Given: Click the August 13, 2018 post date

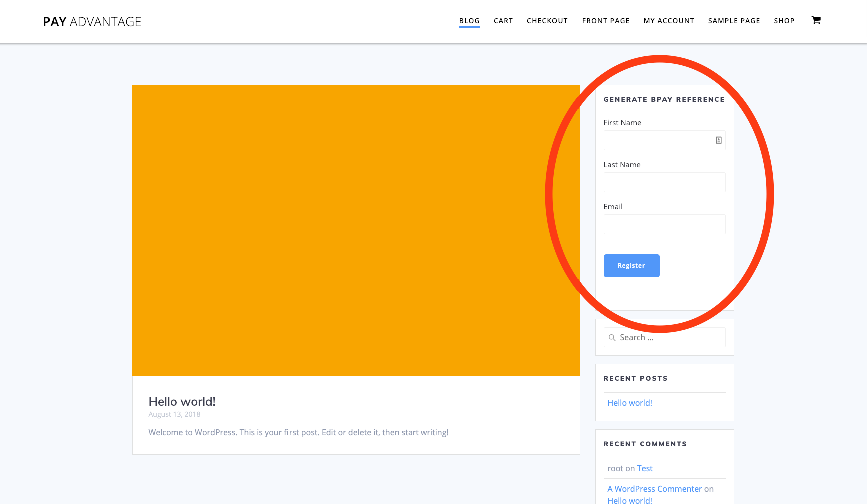Looking at the screenshot, I should pos(174,414).
